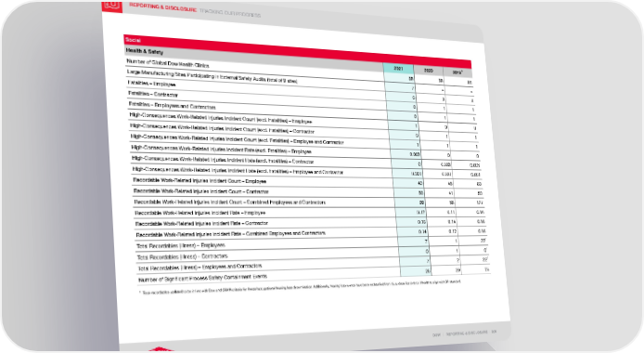Click Total Recordables (Illness) – Contractors row
644x353 pixels.
(x=183, y=256)
